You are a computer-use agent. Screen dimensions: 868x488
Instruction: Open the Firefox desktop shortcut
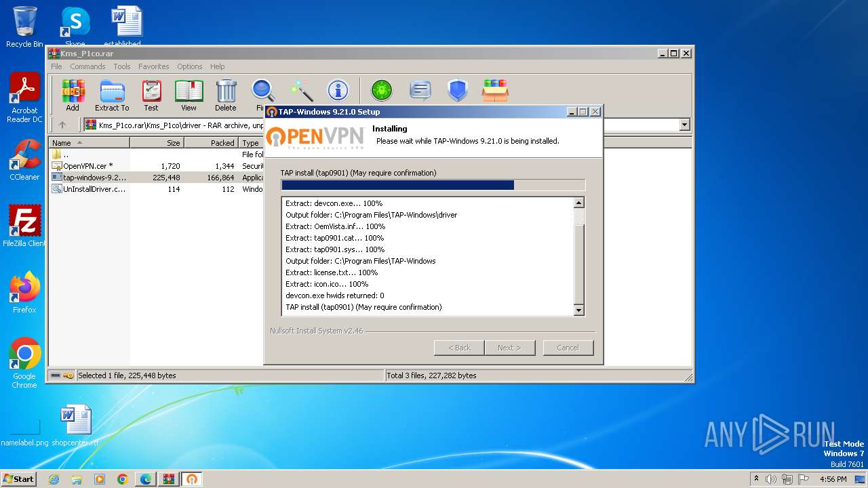point(24,293)
